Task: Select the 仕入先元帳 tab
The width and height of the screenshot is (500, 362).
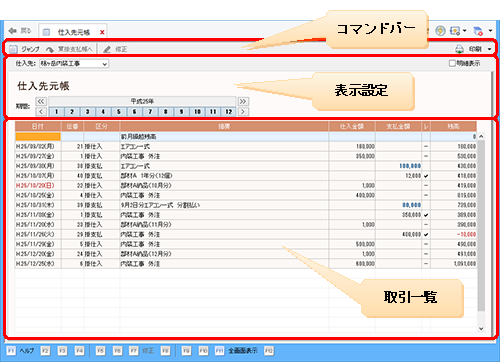Action: click(x=73, y=32)
